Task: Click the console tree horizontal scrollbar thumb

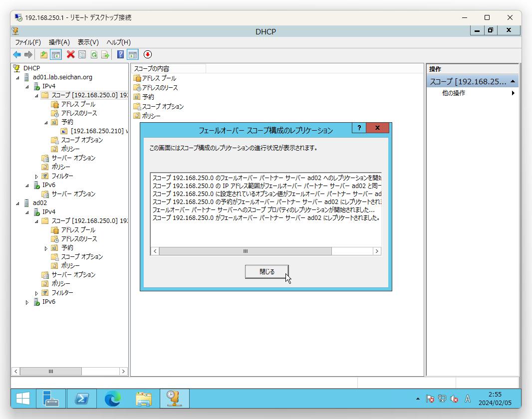Action: coord(50,371)
